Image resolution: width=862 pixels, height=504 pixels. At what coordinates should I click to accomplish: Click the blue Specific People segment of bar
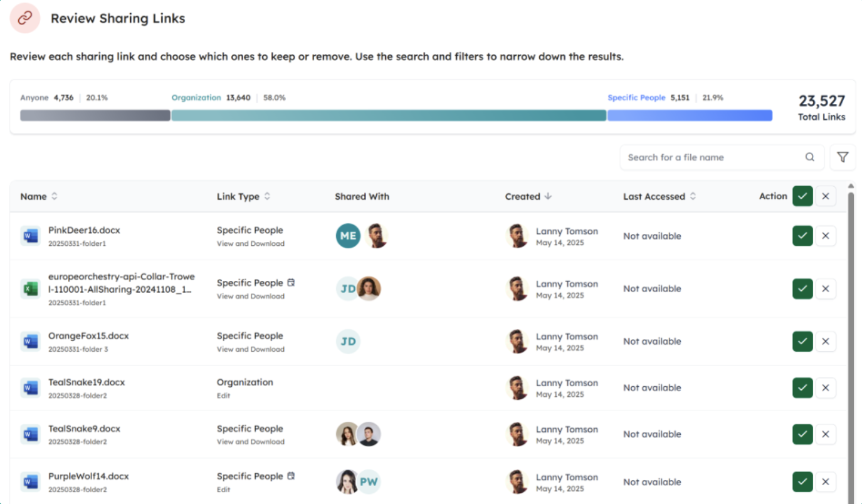coord(690,115)
